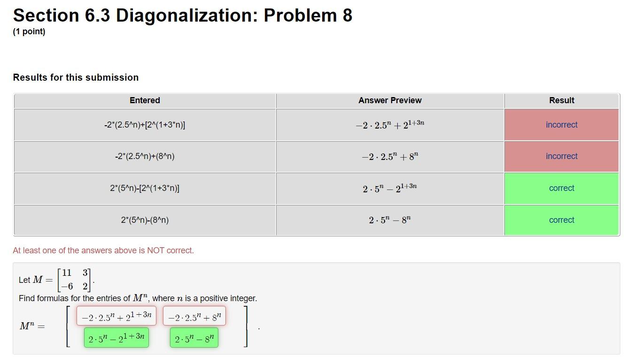The height and width of the screenshot is (364, 626).
Task: Click the bottom correct result link
Action: 561,220
